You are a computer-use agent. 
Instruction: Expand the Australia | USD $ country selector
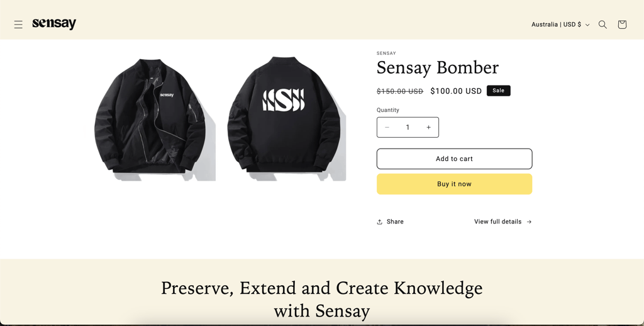(x=560, y=25)
